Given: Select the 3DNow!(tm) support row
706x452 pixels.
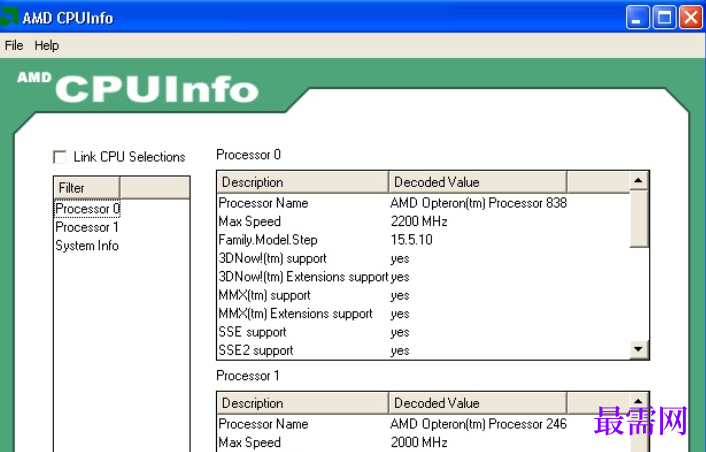Looking at the screenshot, I should (423, 258).
